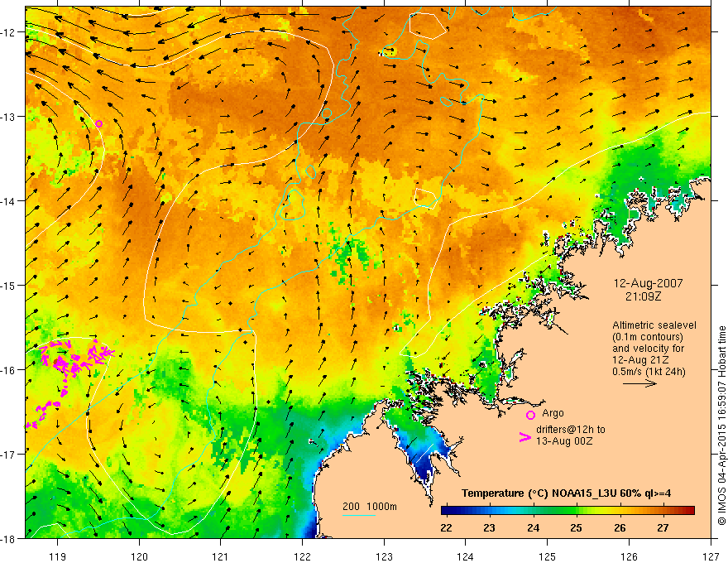Click the time text '21:09Z'
The width and height of the screenshot is (728, 563).
(643, 296)
